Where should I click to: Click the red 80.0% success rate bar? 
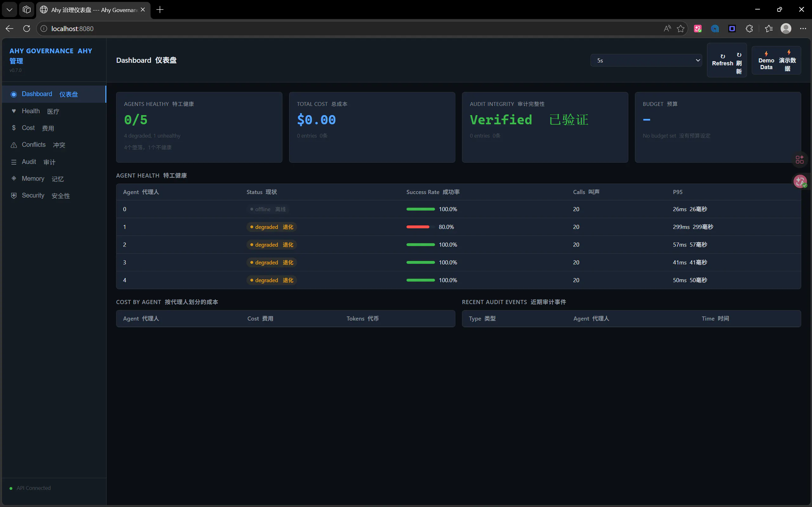[x=418, y=227]
